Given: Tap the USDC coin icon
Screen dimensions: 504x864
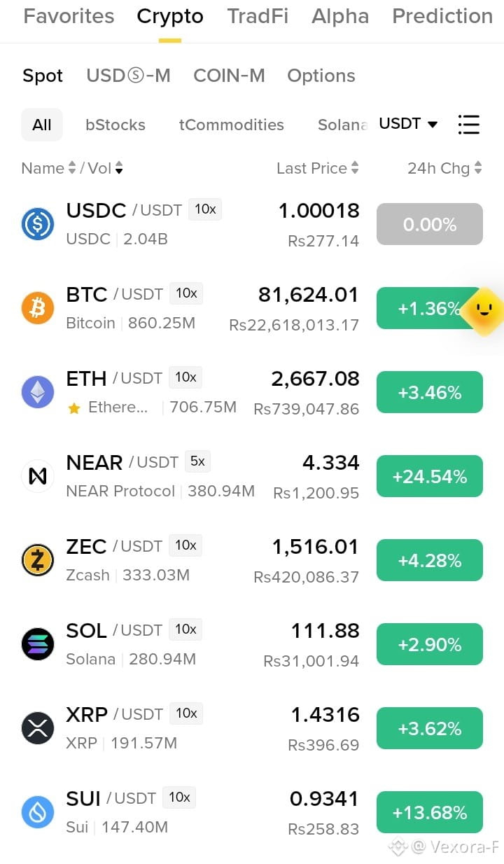Looking at the screenshot, I should point(38,224).
